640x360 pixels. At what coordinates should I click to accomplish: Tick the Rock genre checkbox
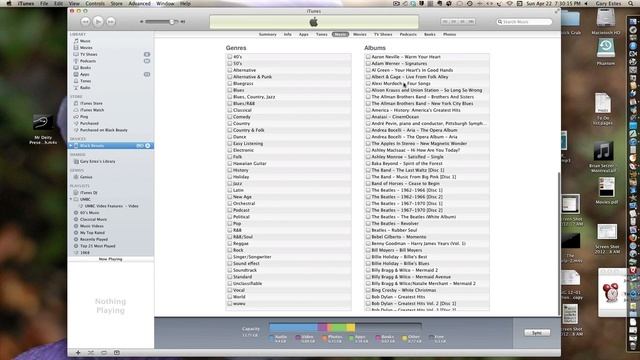tap(229, 250)
